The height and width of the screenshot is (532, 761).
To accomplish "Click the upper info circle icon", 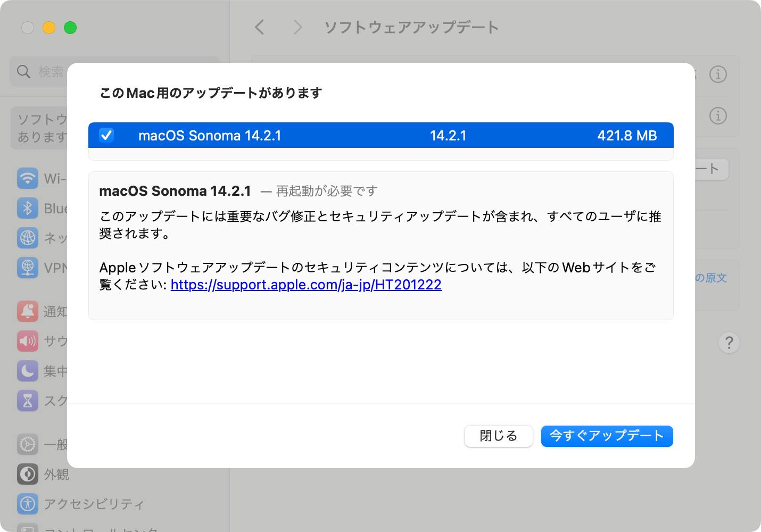I will [x=718, y=74].
